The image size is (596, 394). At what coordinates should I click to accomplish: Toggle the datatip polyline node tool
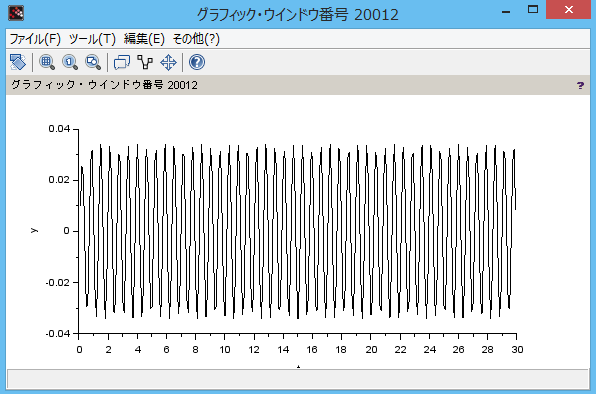145,62
